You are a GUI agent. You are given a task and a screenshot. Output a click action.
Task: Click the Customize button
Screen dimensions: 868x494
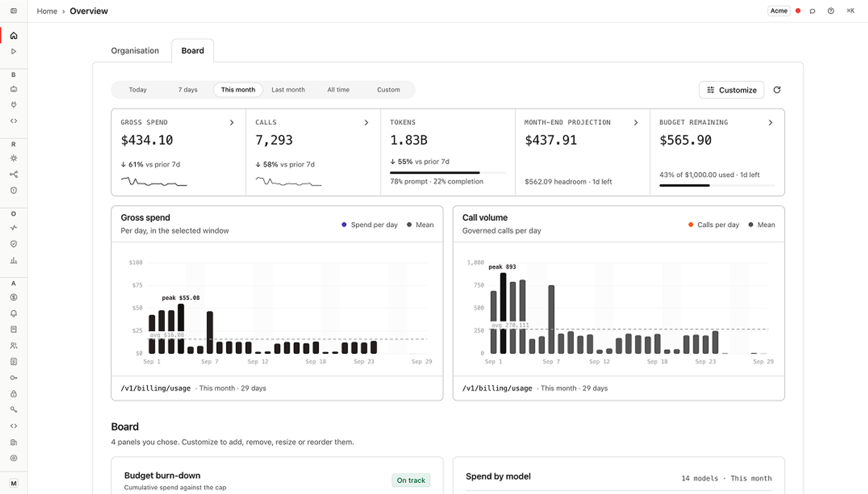point(731,90)
